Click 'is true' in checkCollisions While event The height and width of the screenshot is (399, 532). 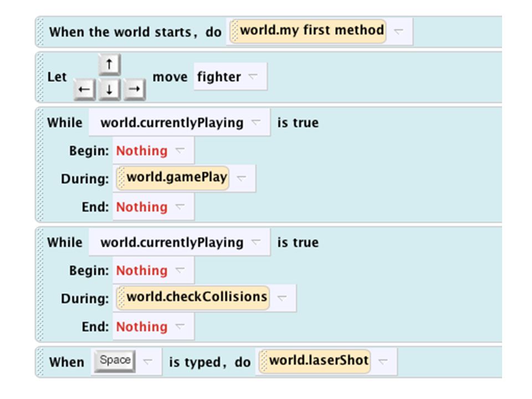[298, 242]
